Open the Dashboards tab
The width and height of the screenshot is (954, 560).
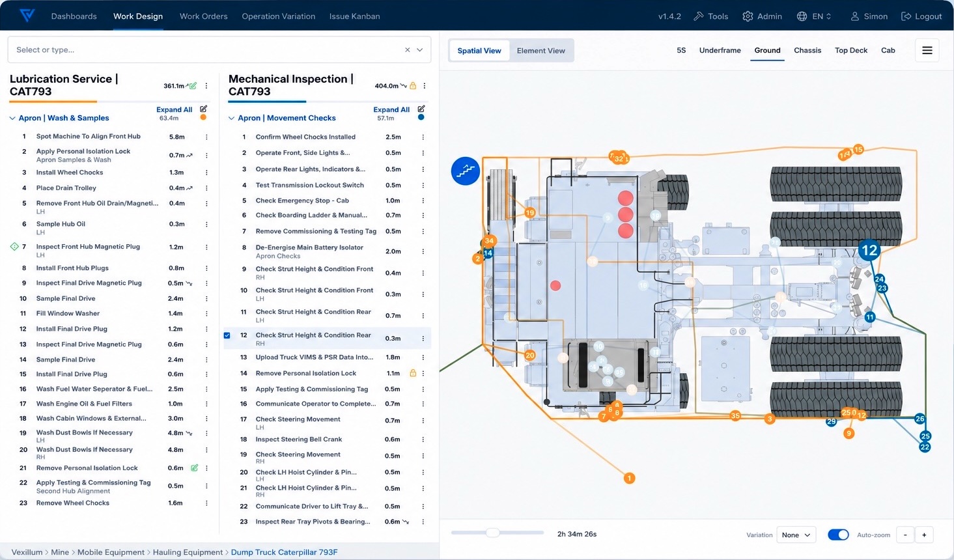pyautogui.click(x=74, y=16)
